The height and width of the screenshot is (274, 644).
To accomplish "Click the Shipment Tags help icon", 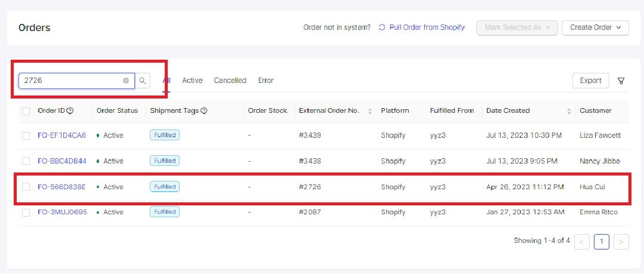I will tap(204, 110).
